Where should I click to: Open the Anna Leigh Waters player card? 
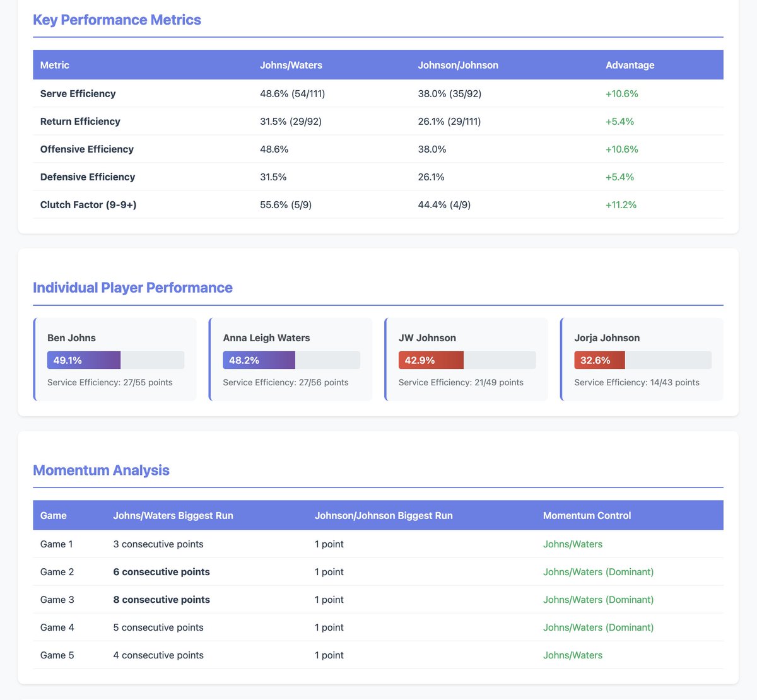291,359
